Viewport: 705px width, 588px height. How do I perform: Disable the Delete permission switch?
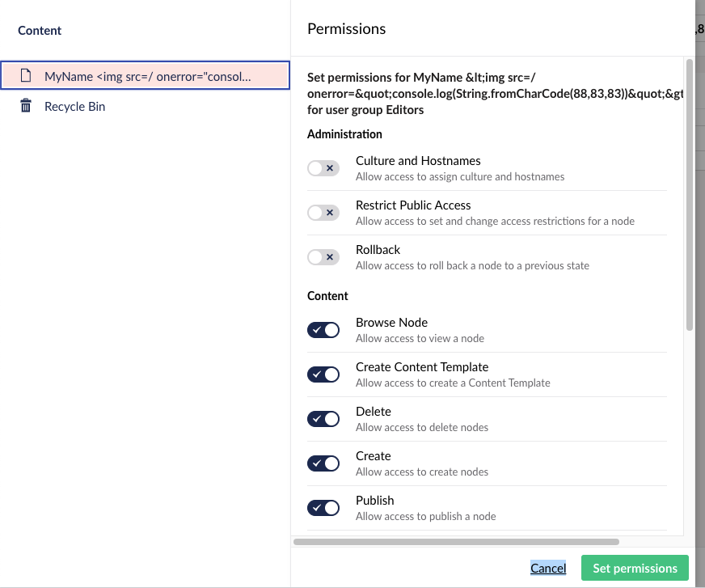point(323,419)
